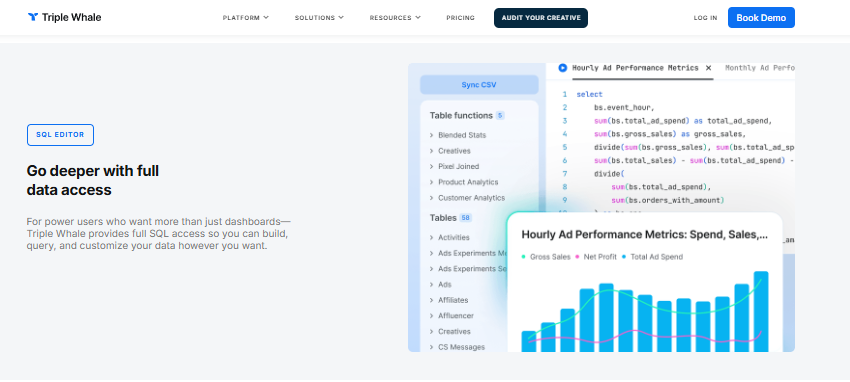The width and height of the screenshot is (850, 382).
Task: Expand Creatives under Table functions
Action: coord(450,151)
